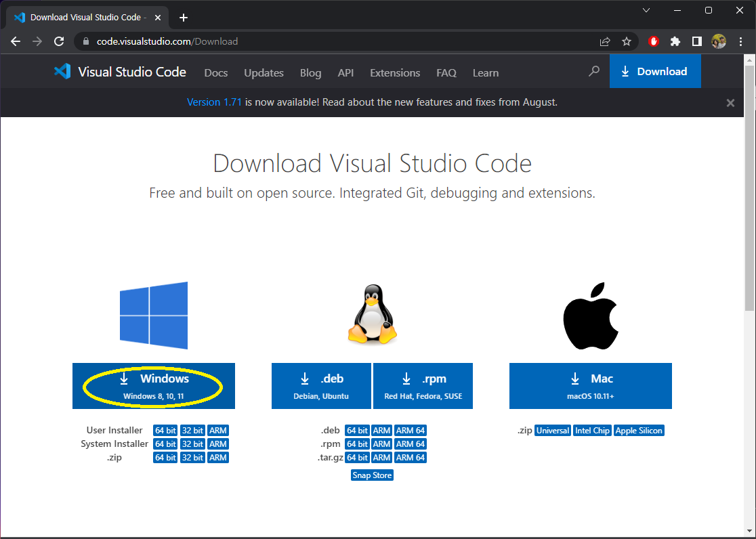Select Windows .zip 32 bit

coord(193,458)
